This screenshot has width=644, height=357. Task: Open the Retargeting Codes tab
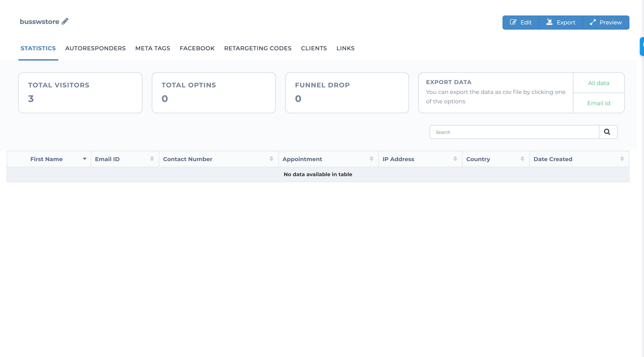[258, 48]
